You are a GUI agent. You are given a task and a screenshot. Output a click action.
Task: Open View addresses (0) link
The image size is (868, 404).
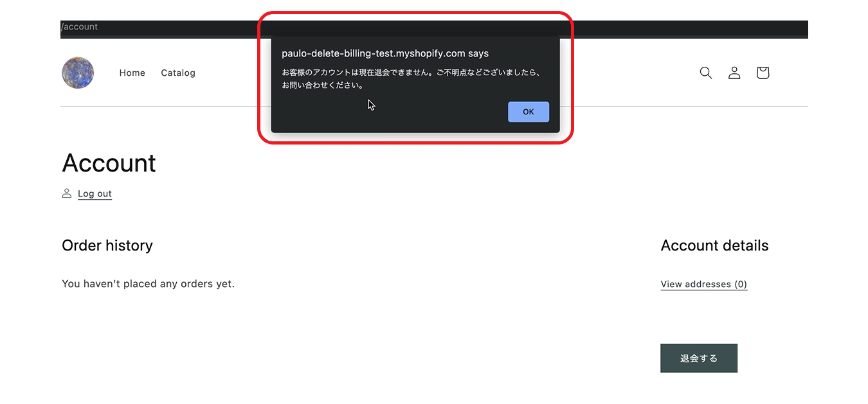704,284
